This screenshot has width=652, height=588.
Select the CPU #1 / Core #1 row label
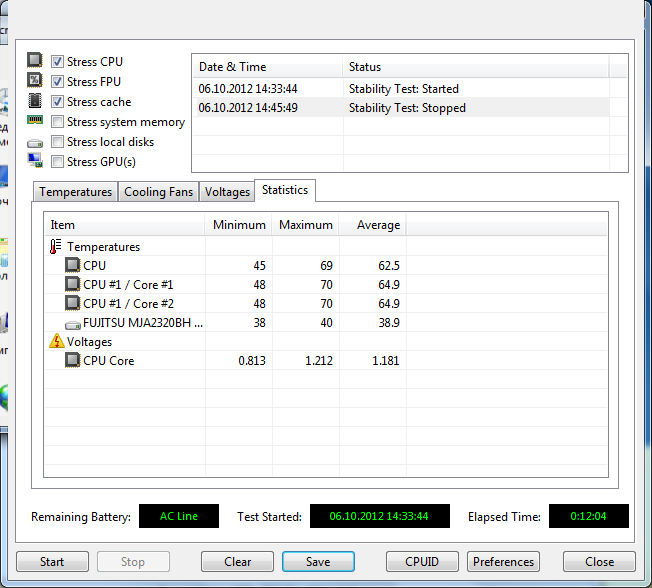128,284
